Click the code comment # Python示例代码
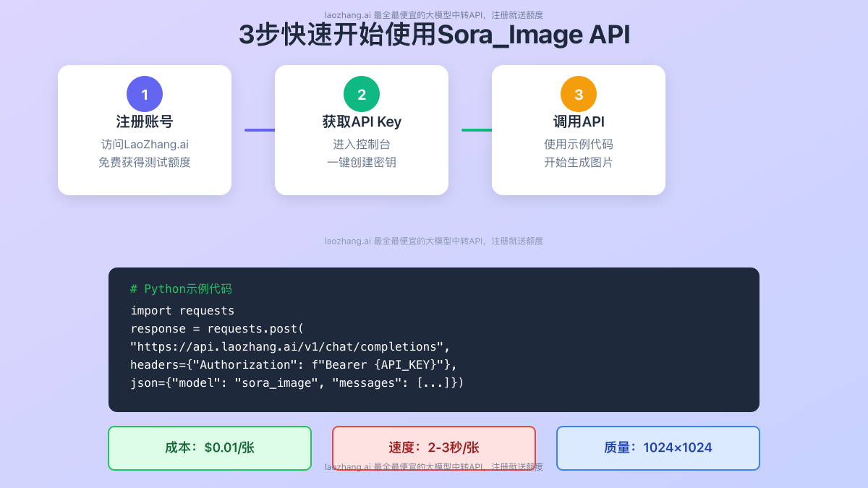The height and width of the screenshot is (488, 868). (181, 288)
